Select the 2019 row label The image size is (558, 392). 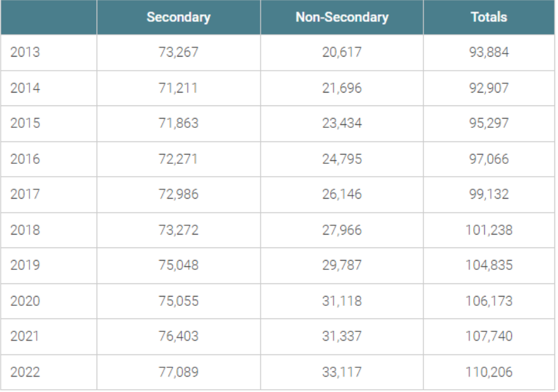coord(25,265)
